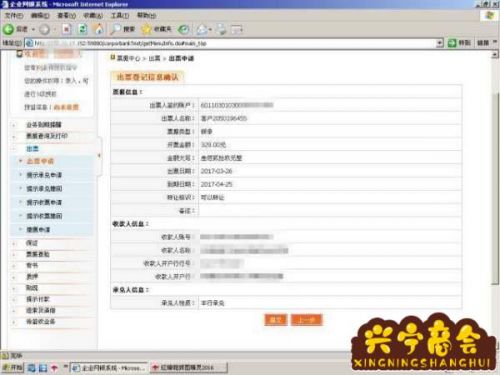Select 出票 section in the sidebar
Image resolution: width=500 pixels, height=375 pixels.
click(x=32, y=149)
